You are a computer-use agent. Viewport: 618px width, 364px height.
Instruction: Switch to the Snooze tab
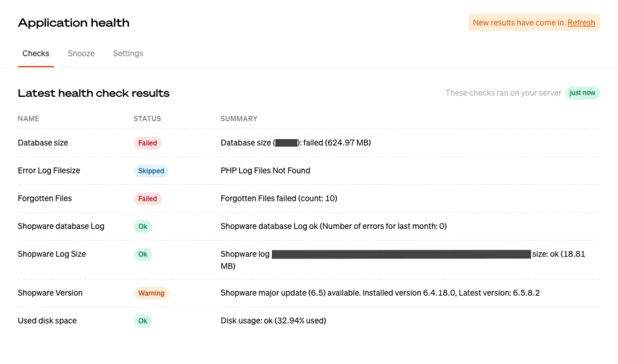(81, 54)
